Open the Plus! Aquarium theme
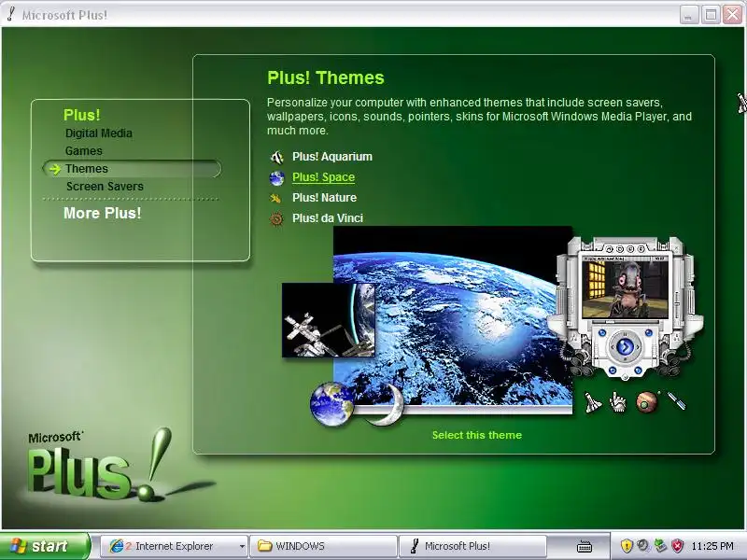 pos(332,157)
